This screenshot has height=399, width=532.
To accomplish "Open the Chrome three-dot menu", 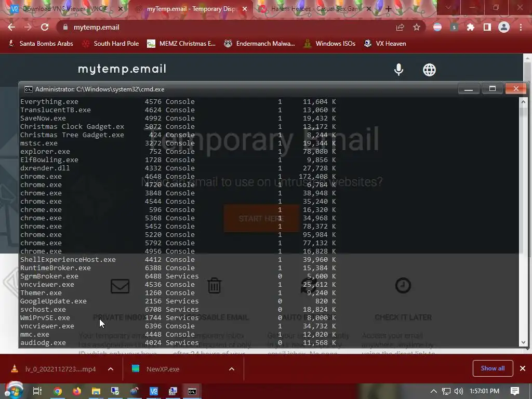I will pyautogui.click(x=521, y=27).
